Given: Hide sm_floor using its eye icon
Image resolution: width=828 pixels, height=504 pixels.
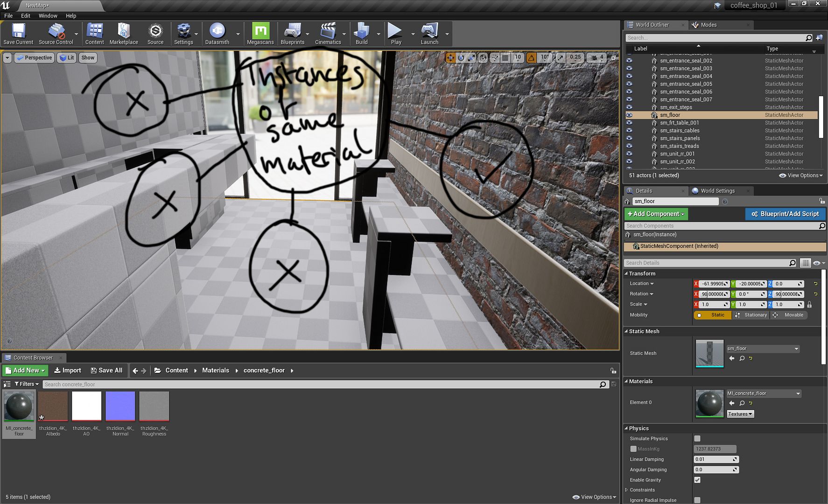Looking at the screenshot, I should coord(629,115).
